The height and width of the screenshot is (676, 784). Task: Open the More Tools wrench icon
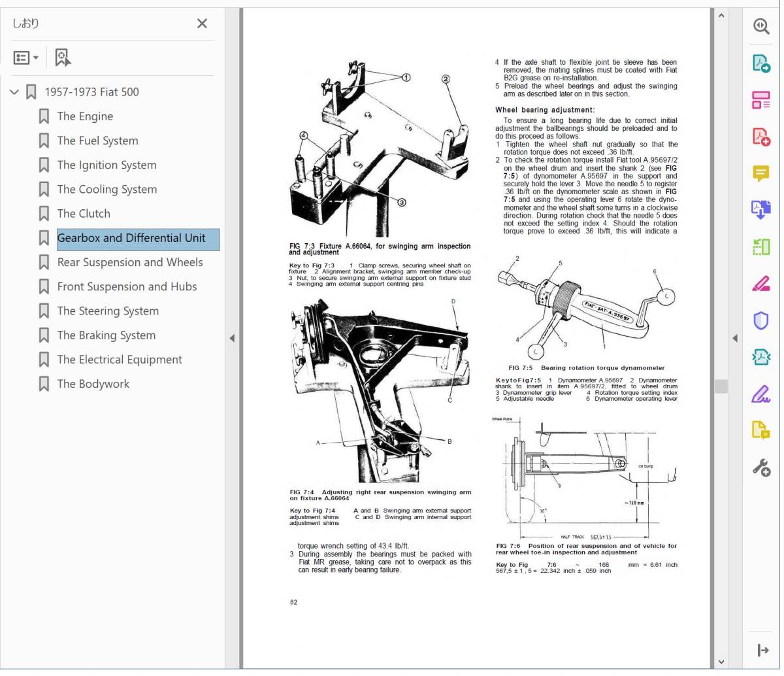(x=761, y=467)
